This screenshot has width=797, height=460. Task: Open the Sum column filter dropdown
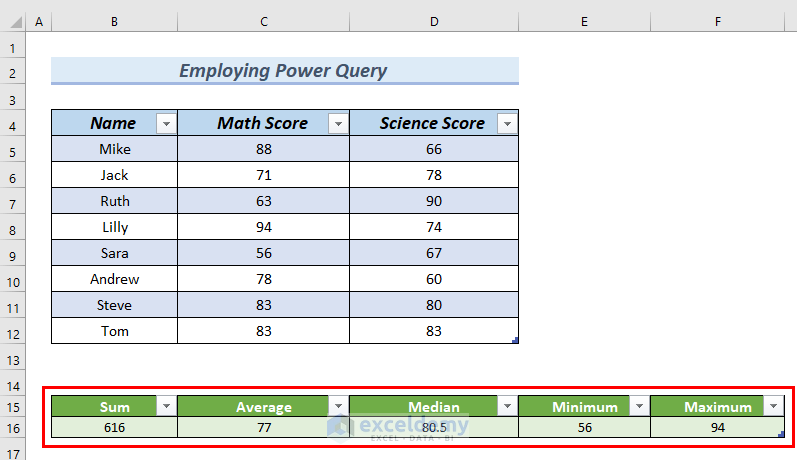166,406
